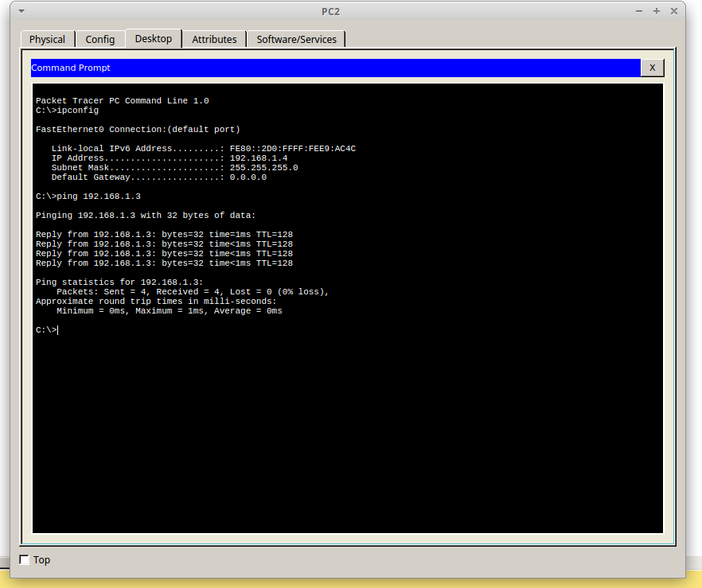The width and height of the screenshot is (702, 588).
Task: Switch to Software/Services tab
Action: 296,39
